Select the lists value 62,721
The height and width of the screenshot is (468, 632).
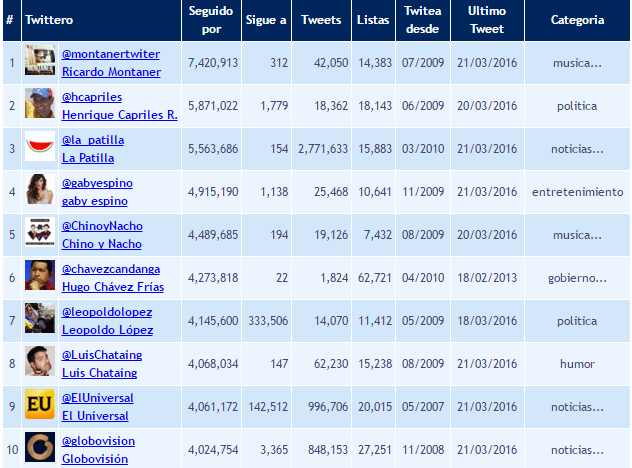pos(375,278)
